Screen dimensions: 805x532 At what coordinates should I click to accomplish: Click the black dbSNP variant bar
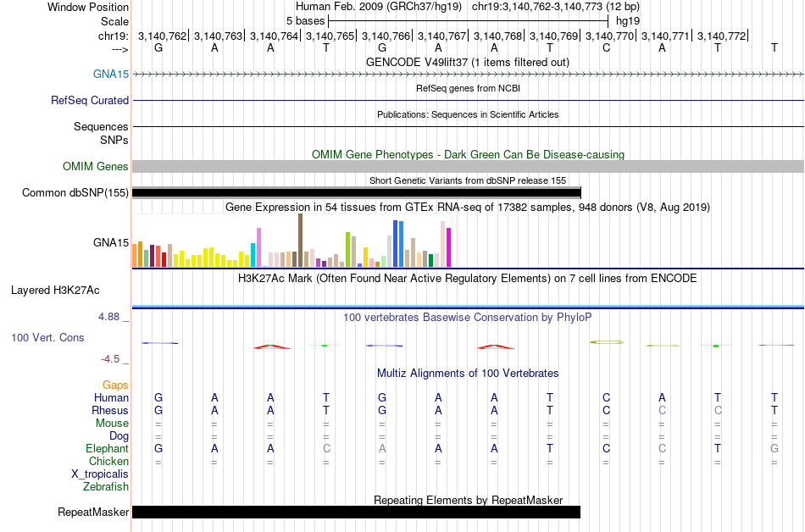(x=356, y=193)
